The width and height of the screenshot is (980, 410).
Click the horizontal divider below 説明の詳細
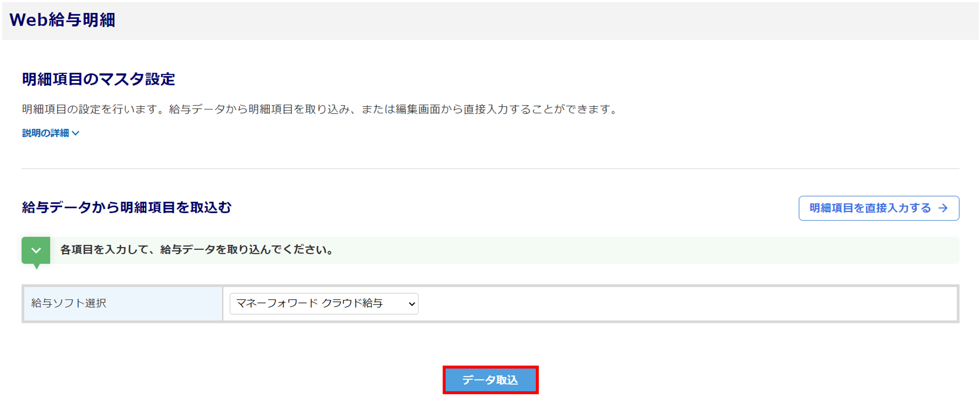pos(490,168)
